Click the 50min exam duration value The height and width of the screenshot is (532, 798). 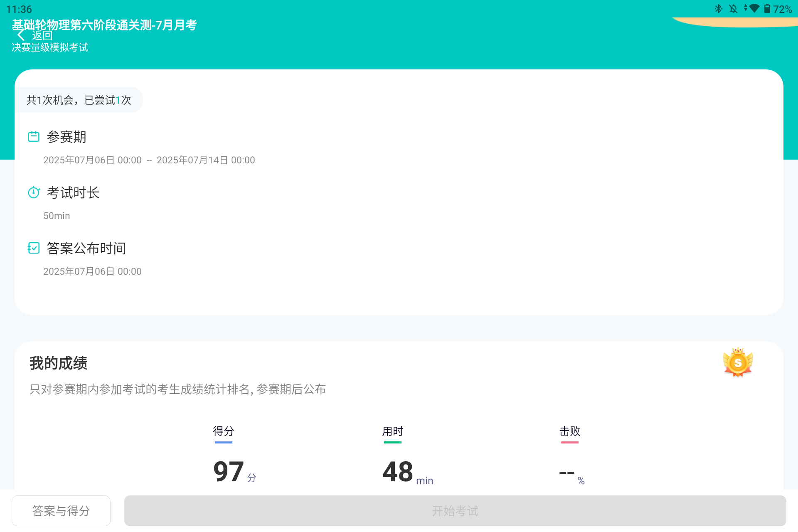[x=57, y=216]
